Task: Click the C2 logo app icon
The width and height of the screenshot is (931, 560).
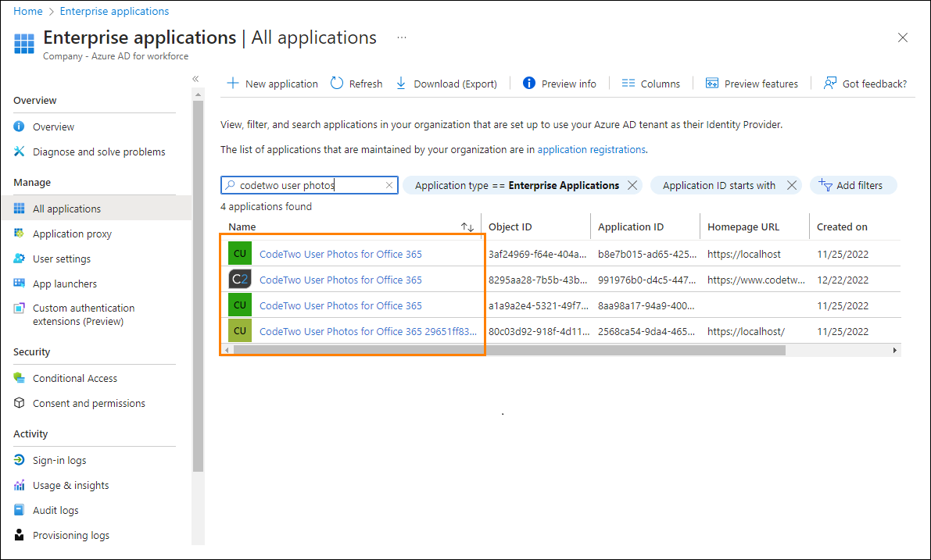Action: click(x=240, y=279)
